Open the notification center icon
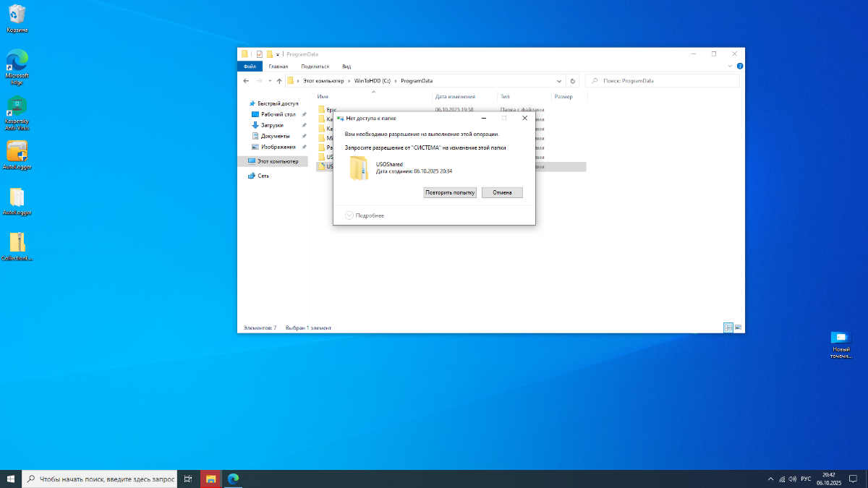This screenshot has height=488, width=868. tap(853, 479)
